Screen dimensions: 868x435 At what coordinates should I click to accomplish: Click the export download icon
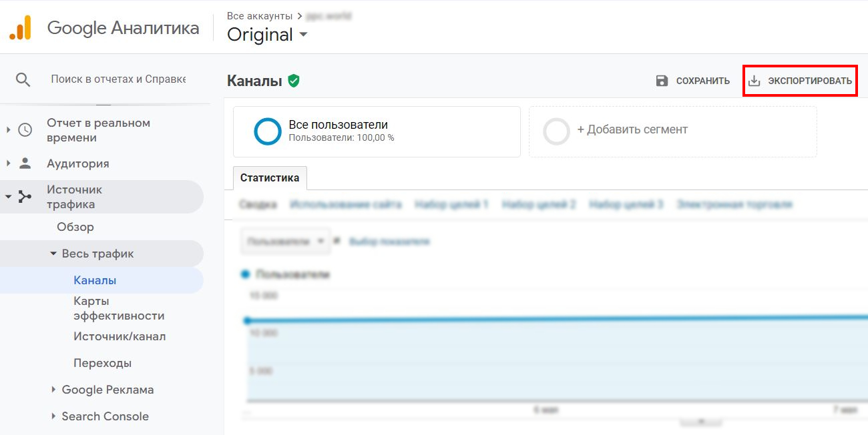pyautogui.click(x=755, y=79)
